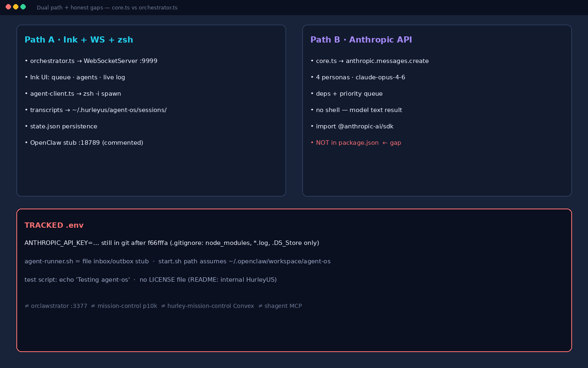Viewport: 588px width, 368px height.
Task: Click 'agent-client.ts → zsh -i spawn' line
Action: click(x=73, y=94)
